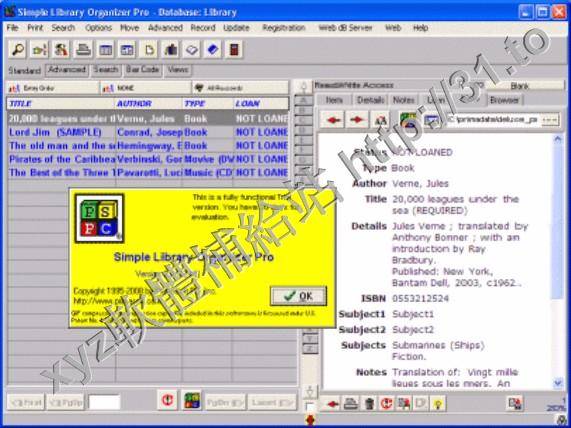Click the yellow light bulb icon
The height and width of the screenshot is (428, 571).
click(438, 404)
